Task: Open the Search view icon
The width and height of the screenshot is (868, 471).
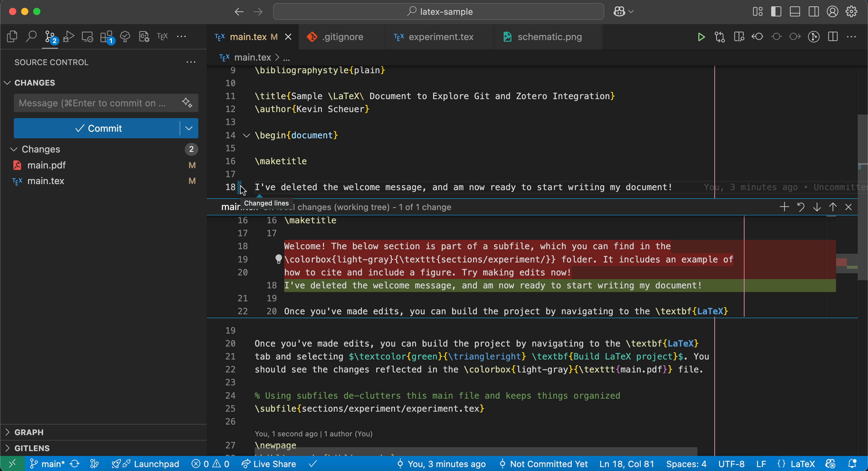Action: tap(31, 36)
